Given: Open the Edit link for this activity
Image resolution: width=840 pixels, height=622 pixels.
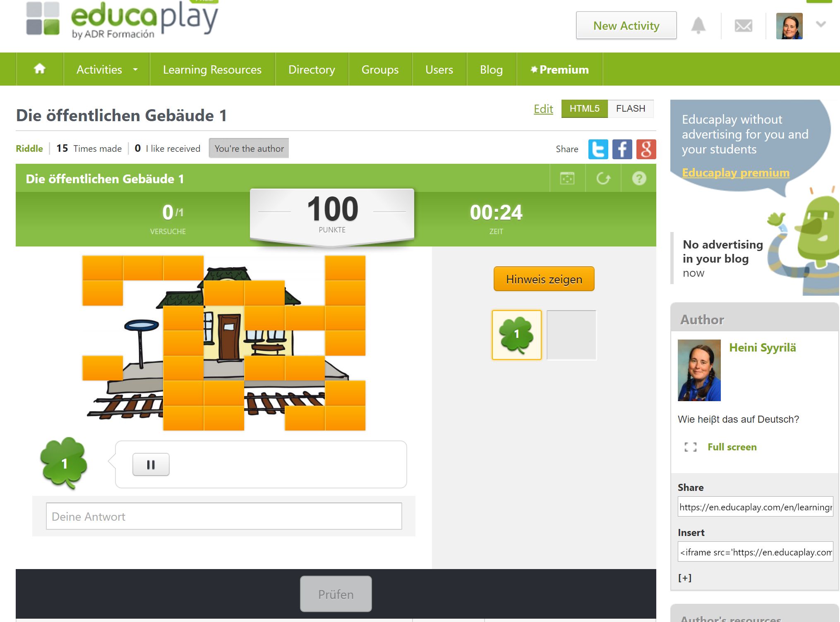Looking at the screenshot, I should (543, 109).
